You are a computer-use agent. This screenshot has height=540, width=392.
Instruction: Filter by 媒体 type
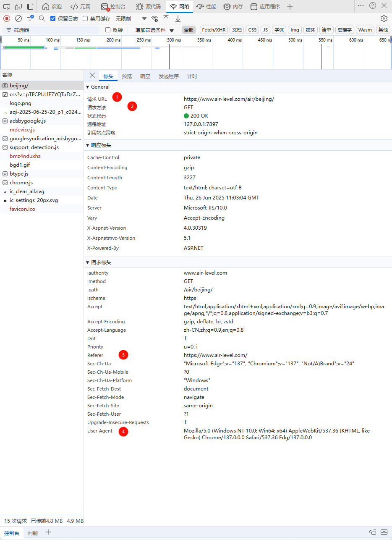pyautogui.click(x=311, y=30)
